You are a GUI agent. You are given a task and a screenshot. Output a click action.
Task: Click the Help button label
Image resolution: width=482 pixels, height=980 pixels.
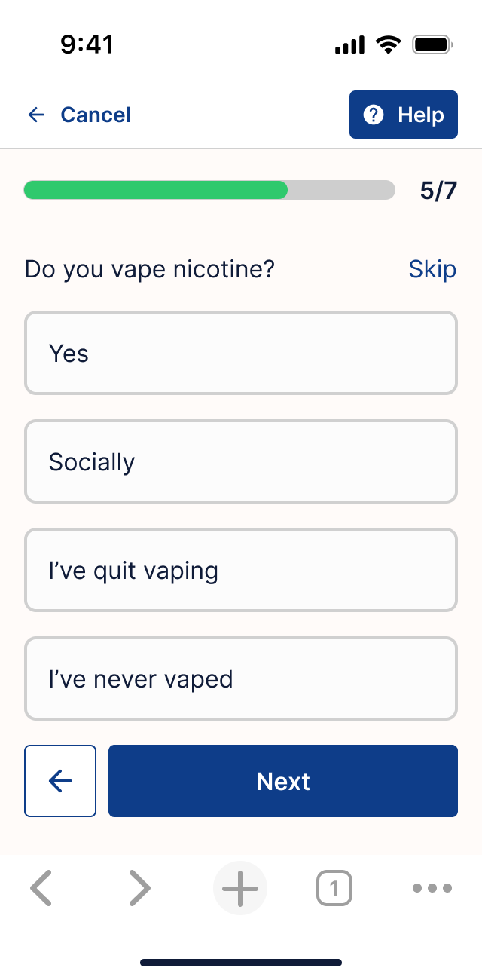421,115
